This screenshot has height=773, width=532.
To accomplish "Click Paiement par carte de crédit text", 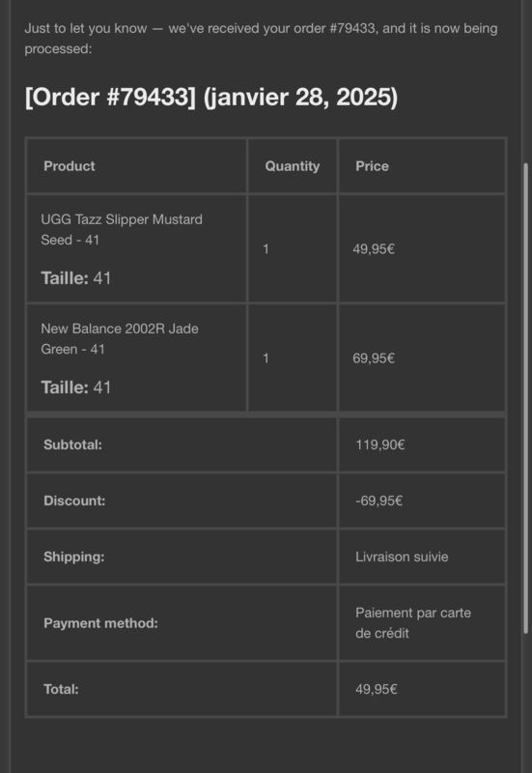I will (413, 623).
